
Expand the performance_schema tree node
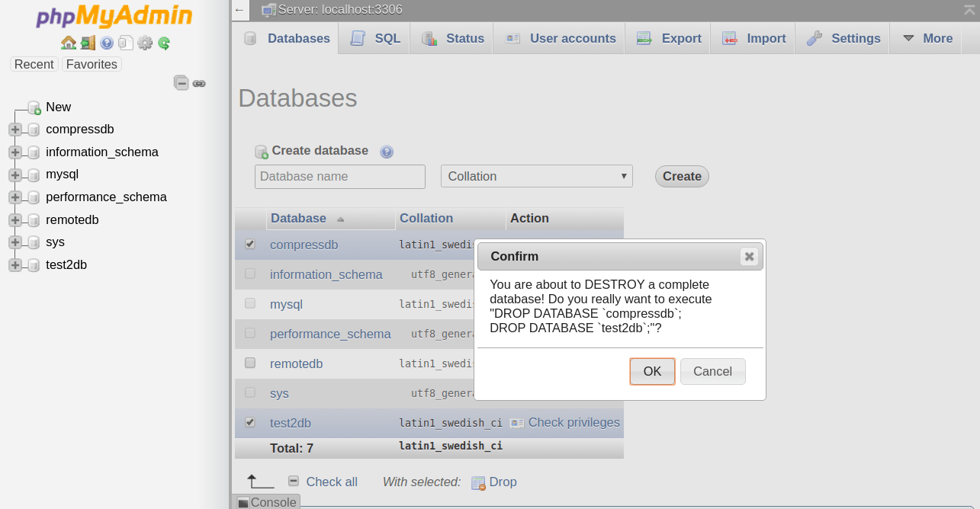[x=15, y=197]
